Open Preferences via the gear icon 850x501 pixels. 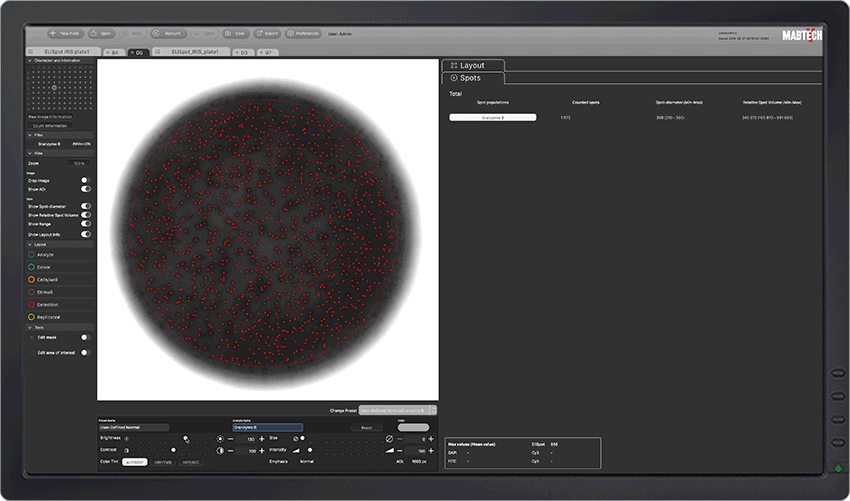coord(290,33)
